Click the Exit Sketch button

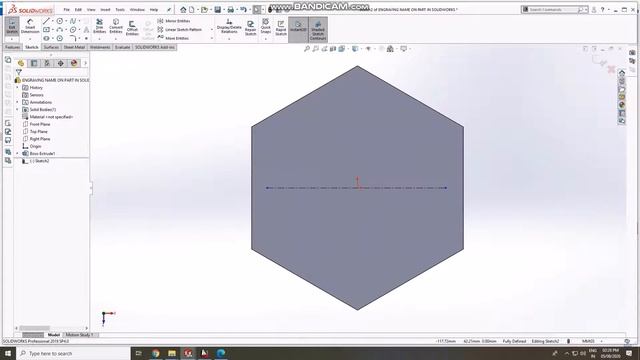(x=12, y=26)
